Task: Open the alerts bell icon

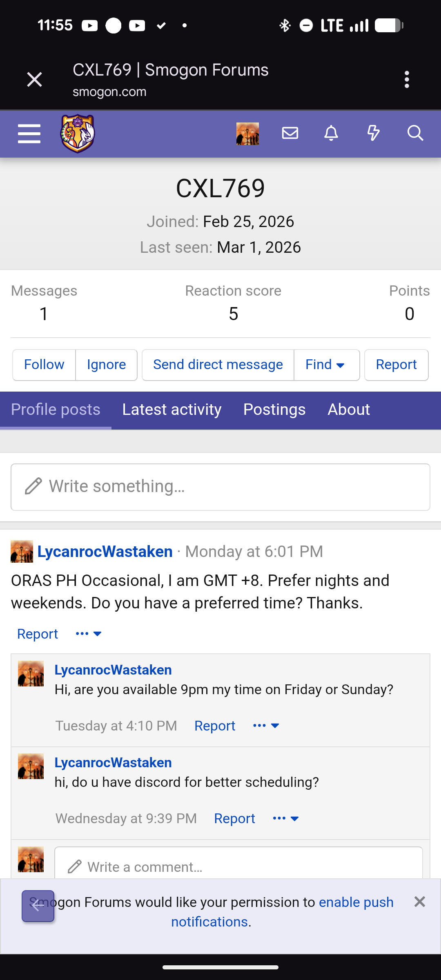Action: [331, 133]
